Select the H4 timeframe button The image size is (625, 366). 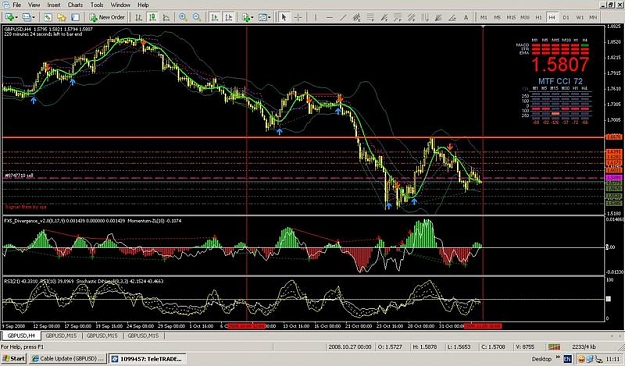tap(552, 17)
